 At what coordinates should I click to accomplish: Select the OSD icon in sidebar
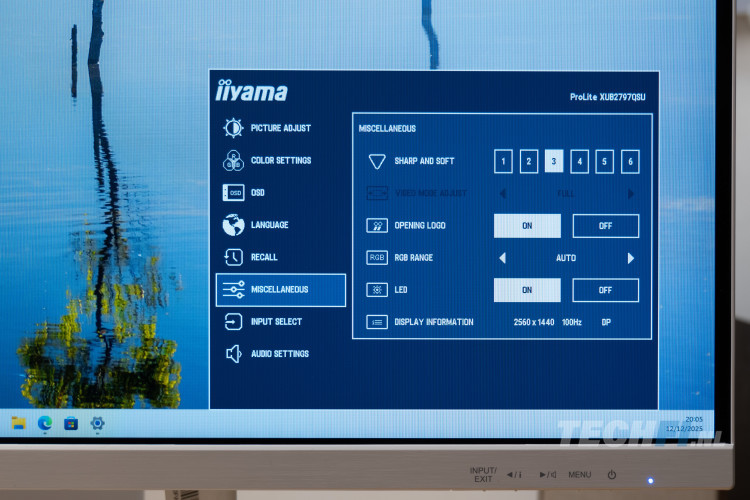click(x=233, y=192)
